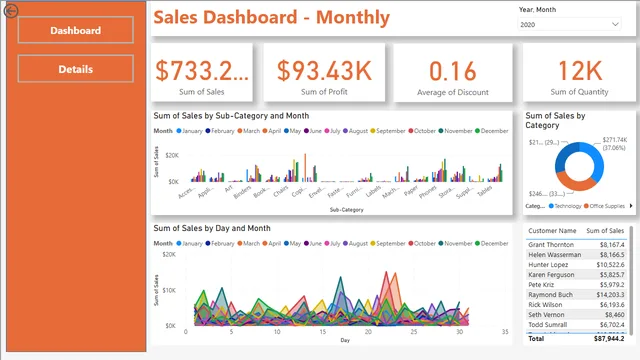Click August legend in Sub-Category chart
640x360 pixels.
point(356,131)
